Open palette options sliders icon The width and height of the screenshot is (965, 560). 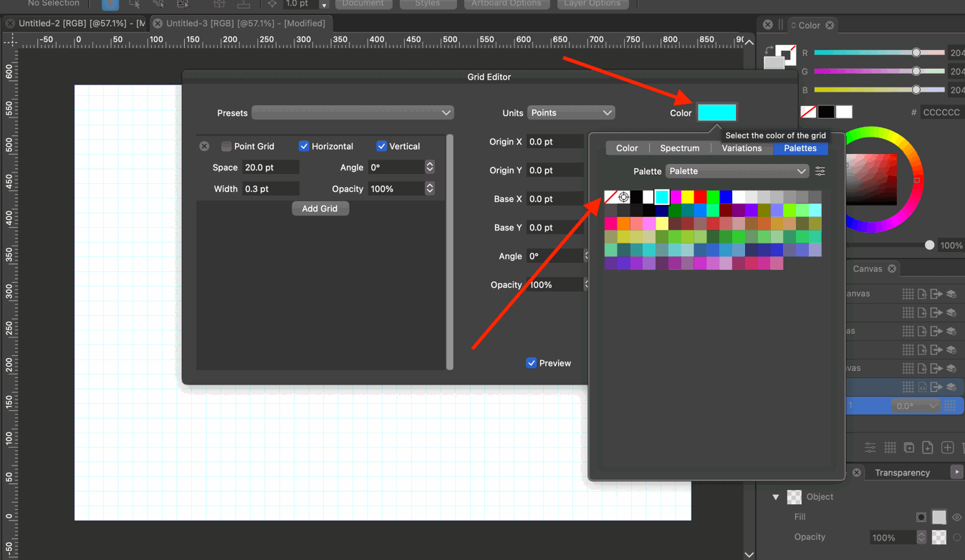[820, 171]
